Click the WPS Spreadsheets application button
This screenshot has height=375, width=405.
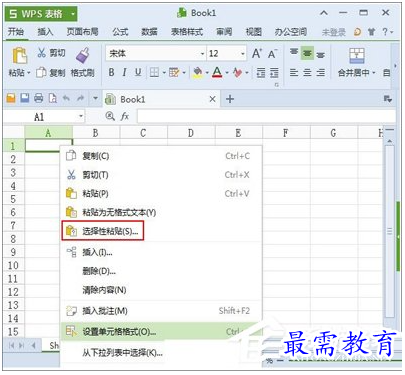(41, 14)
